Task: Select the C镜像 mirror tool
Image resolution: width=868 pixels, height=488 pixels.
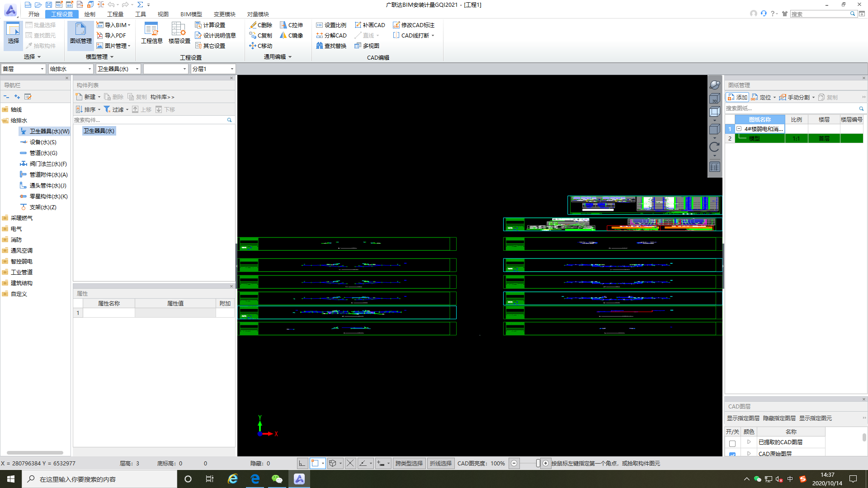Action: pyautogui.click(x=292, y=35)
